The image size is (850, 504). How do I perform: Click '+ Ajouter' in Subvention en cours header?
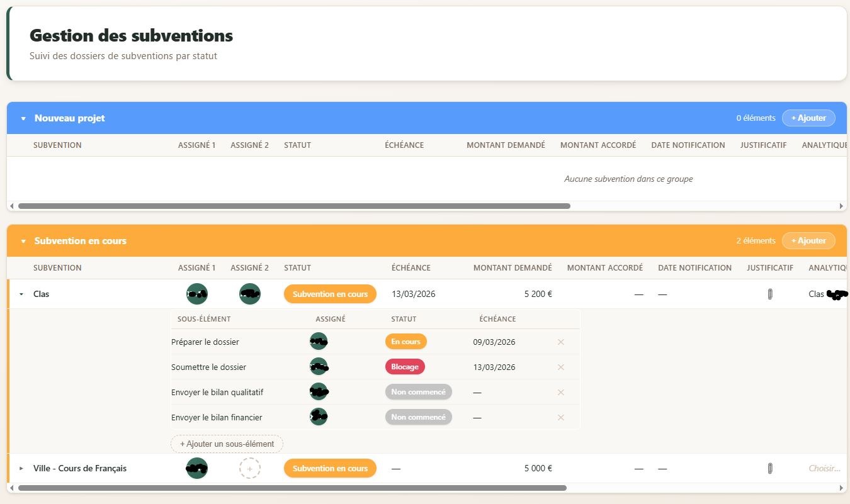(808, 240)
